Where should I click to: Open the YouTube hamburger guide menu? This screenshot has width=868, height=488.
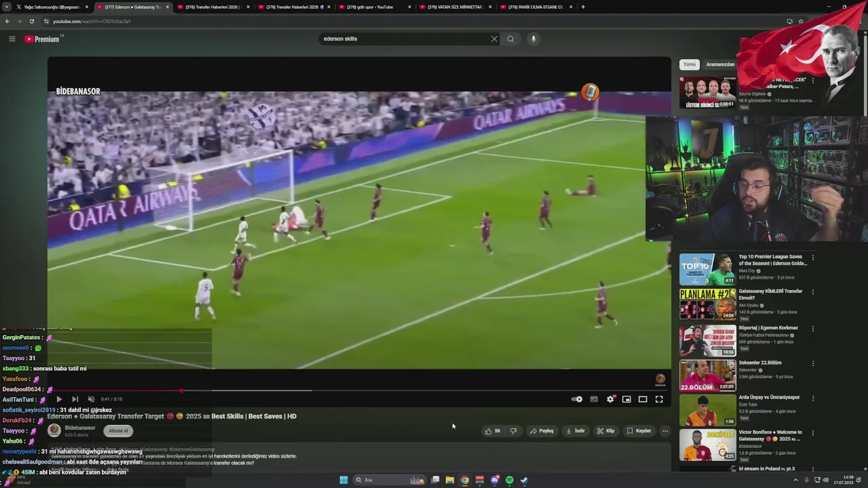click(x=12, y=39)
